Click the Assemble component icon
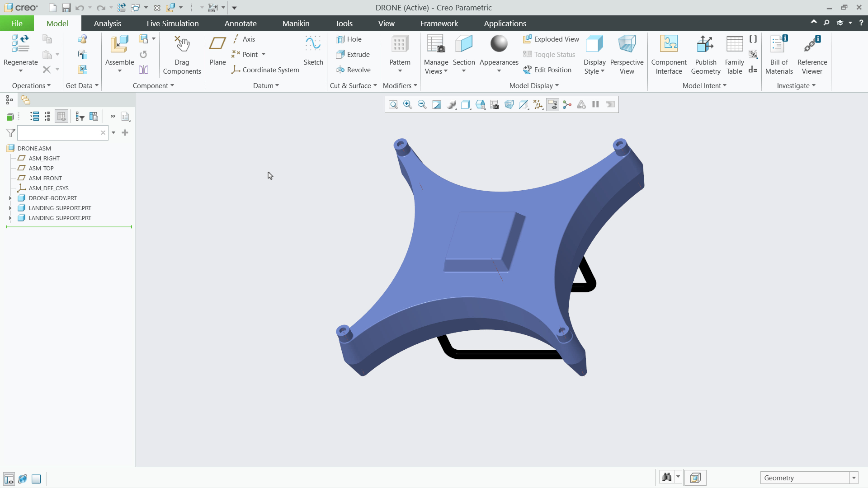This screenshot has width=868, height=488. [x=119, y=45]
